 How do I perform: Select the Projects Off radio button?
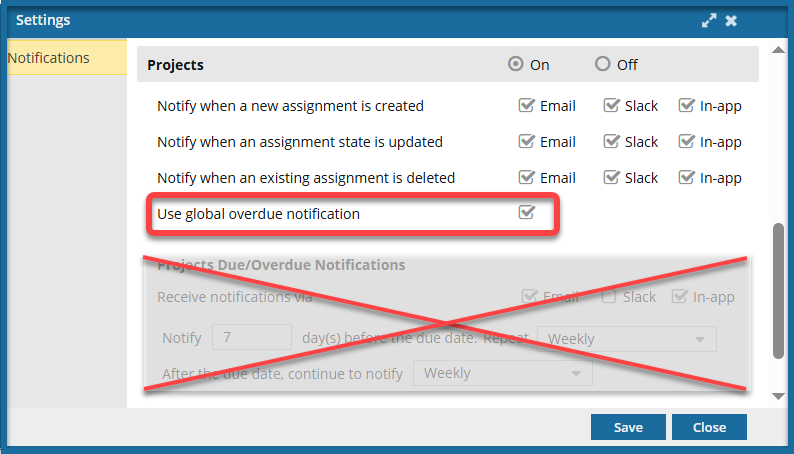tap(602, 64)
